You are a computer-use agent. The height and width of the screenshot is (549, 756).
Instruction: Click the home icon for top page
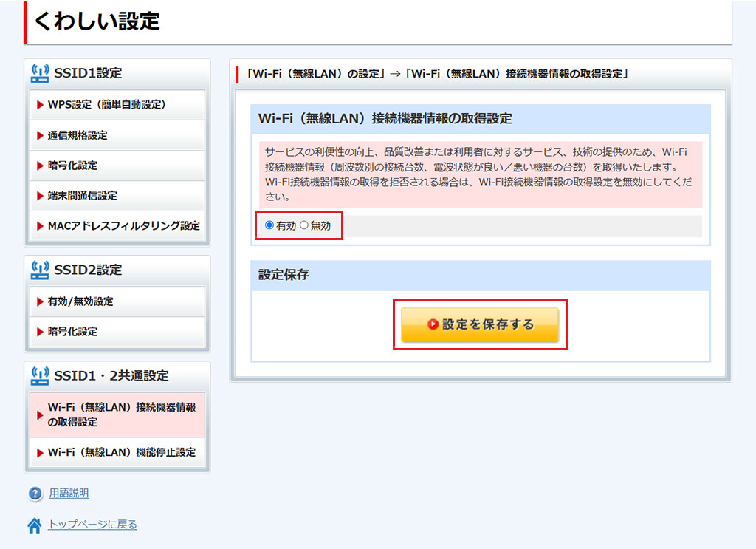[x=35, y=525]
